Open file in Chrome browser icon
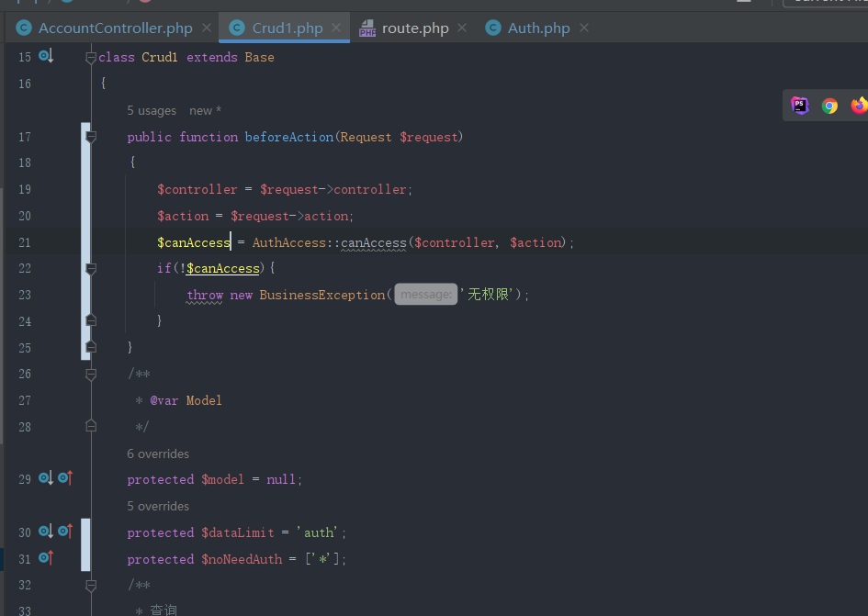Viewport: 868px width, 616px height. (x=829, y=106)
